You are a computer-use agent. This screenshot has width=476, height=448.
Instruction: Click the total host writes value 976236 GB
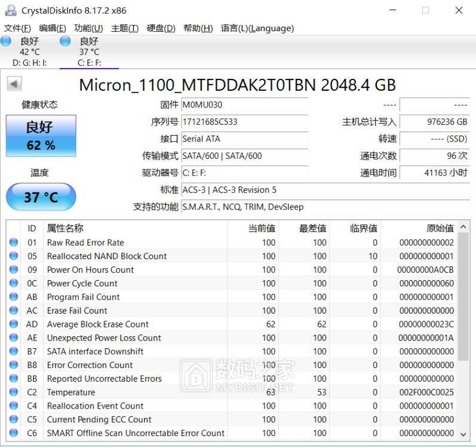(435, 122)
